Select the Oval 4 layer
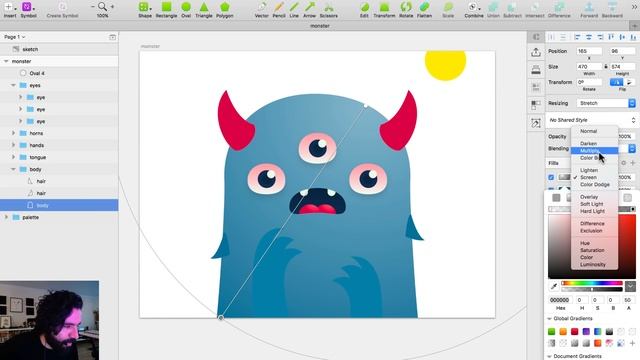640x360 pixels. pos(59,73)
